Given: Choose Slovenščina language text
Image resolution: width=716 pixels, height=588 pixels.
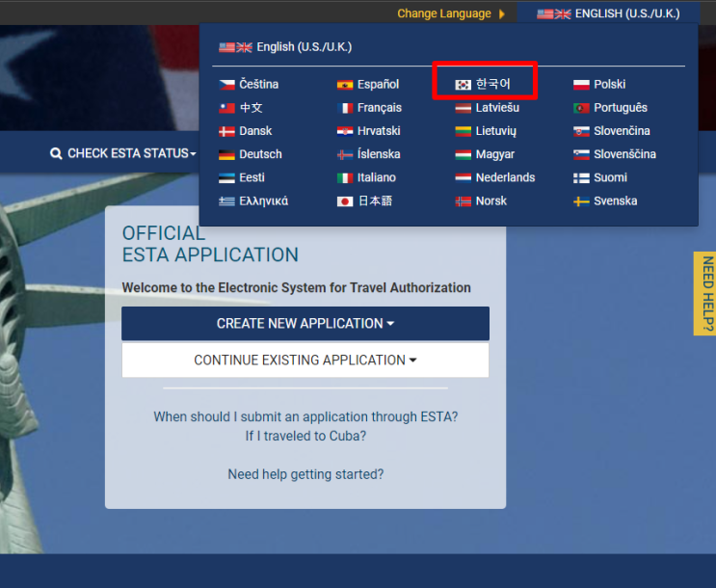Looking at the screenshot, I should coord(624,154).
